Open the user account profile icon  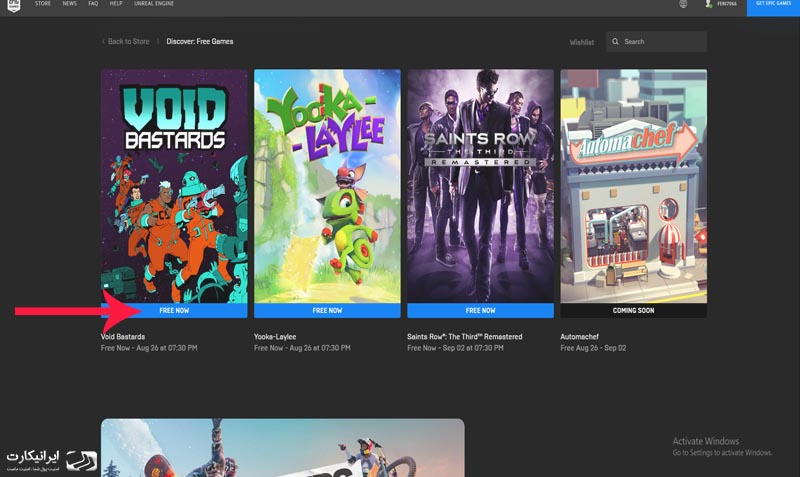(x=708, y=4)
